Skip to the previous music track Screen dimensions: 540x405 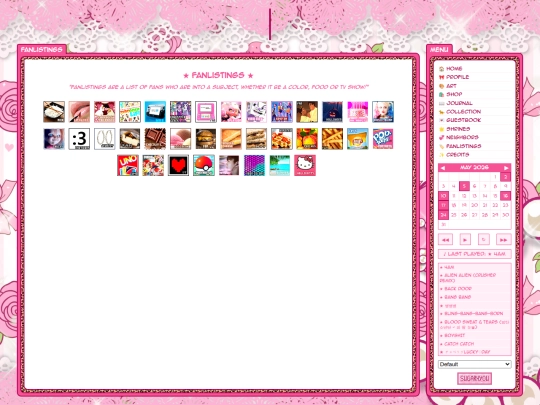[446, 239]
